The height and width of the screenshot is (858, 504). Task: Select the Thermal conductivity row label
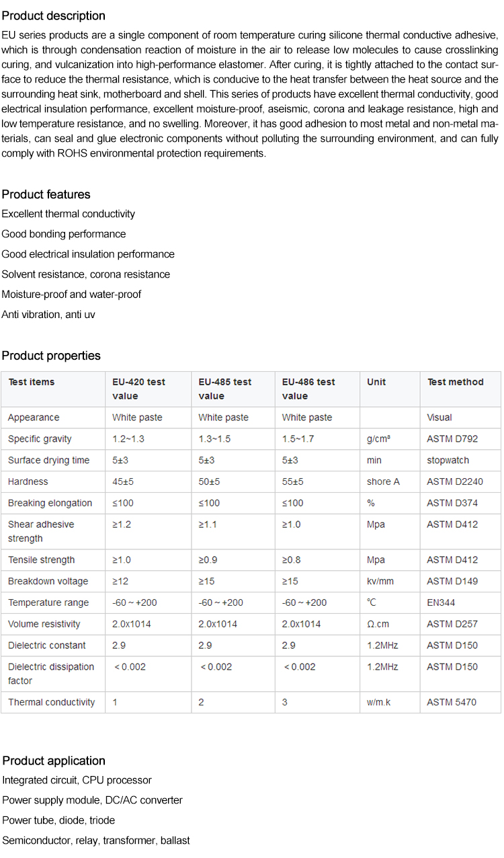[x=52, y=702]
